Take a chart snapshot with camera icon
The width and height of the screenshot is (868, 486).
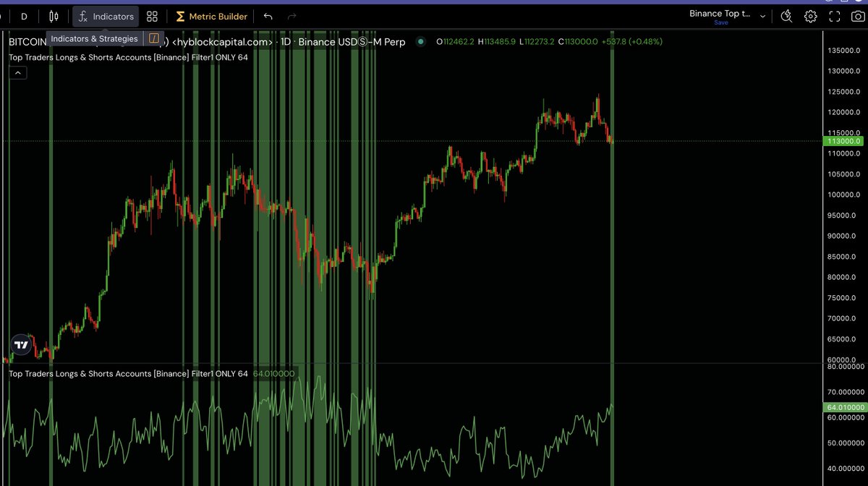click(x=857, y=16)
